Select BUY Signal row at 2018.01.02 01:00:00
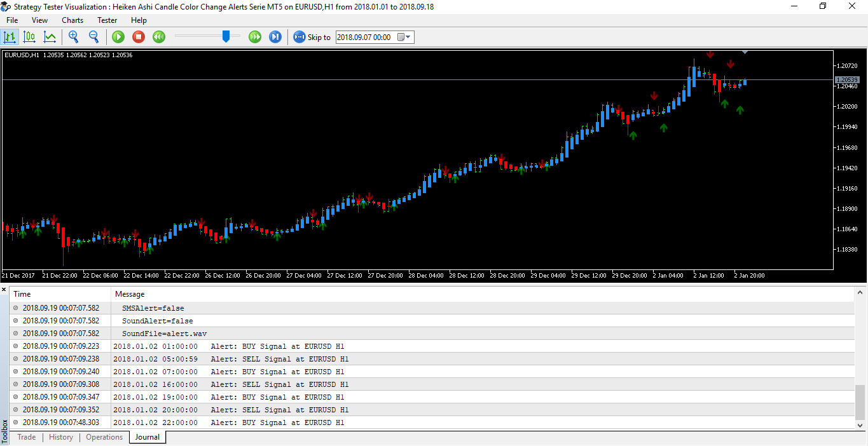 click(x=432, y=346)
